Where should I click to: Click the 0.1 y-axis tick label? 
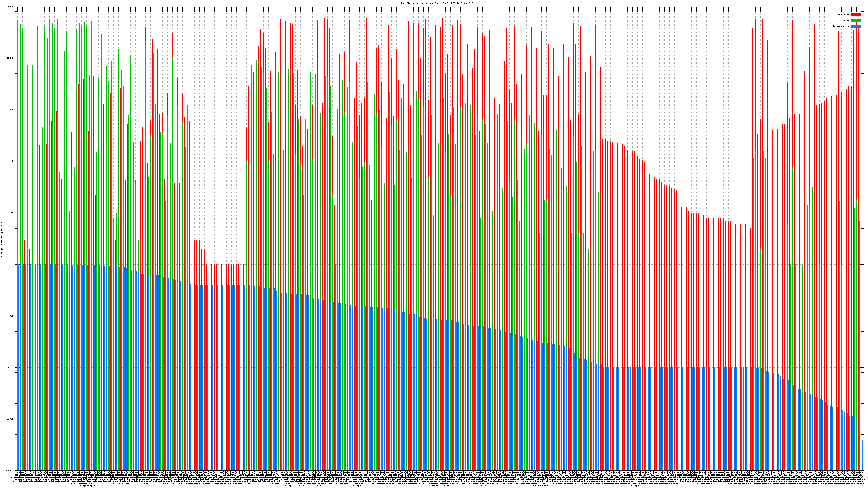pyautogui.click(x=12, y=316)
